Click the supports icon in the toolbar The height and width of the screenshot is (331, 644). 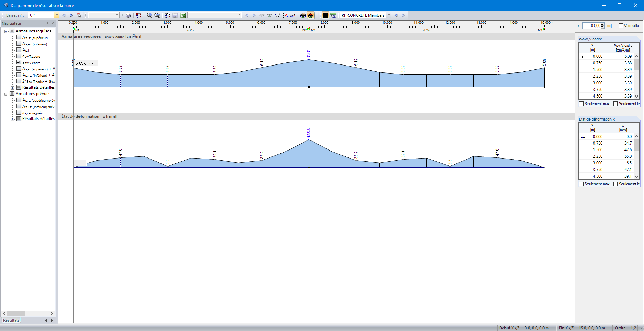(270, 15)
